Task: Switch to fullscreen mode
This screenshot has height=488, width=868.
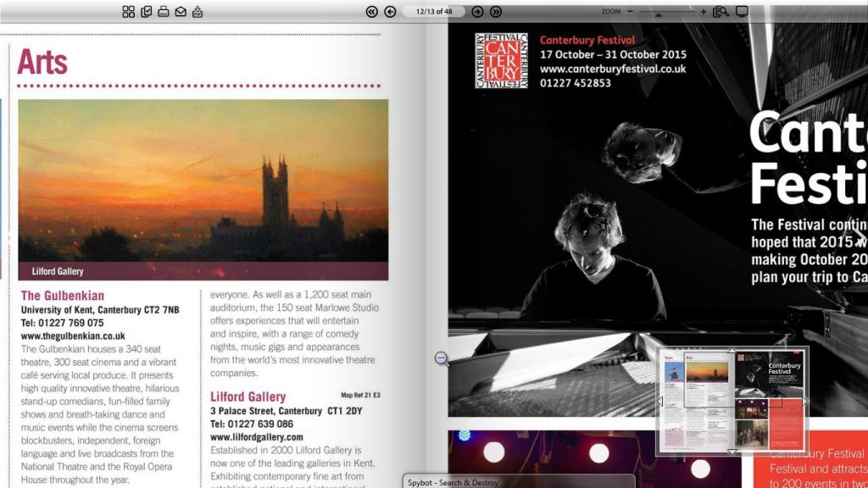Action: tap(742, 12)
